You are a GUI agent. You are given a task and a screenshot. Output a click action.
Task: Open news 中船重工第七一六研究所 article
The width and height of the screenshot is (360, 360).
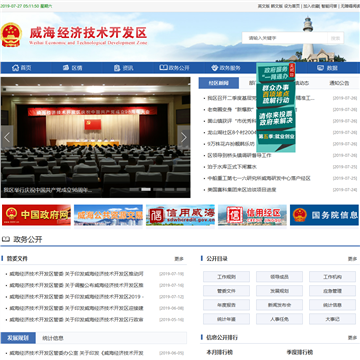point(259,178)
